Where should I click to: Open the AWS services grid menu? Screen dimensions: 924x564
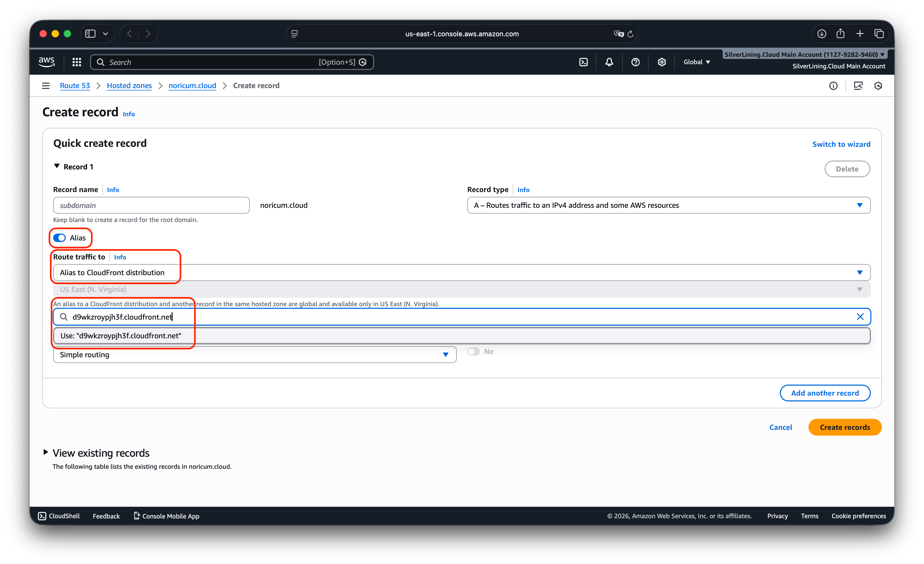[x=77, y=62]
